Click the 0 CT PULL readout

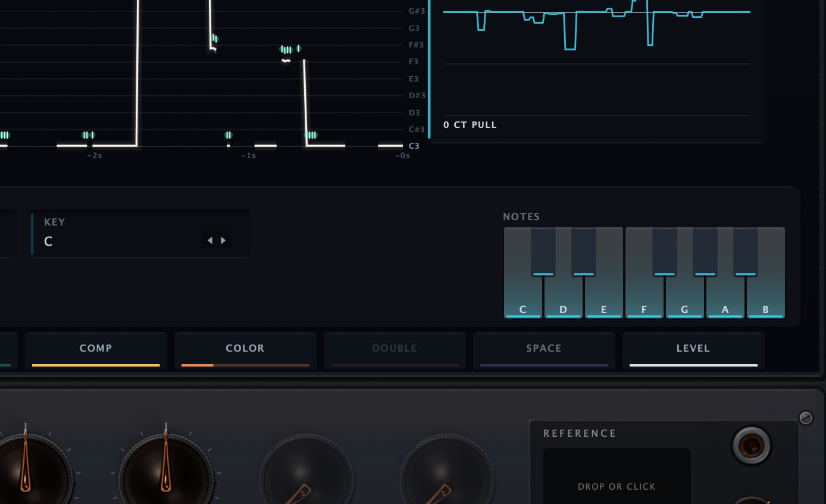[470, 125]
